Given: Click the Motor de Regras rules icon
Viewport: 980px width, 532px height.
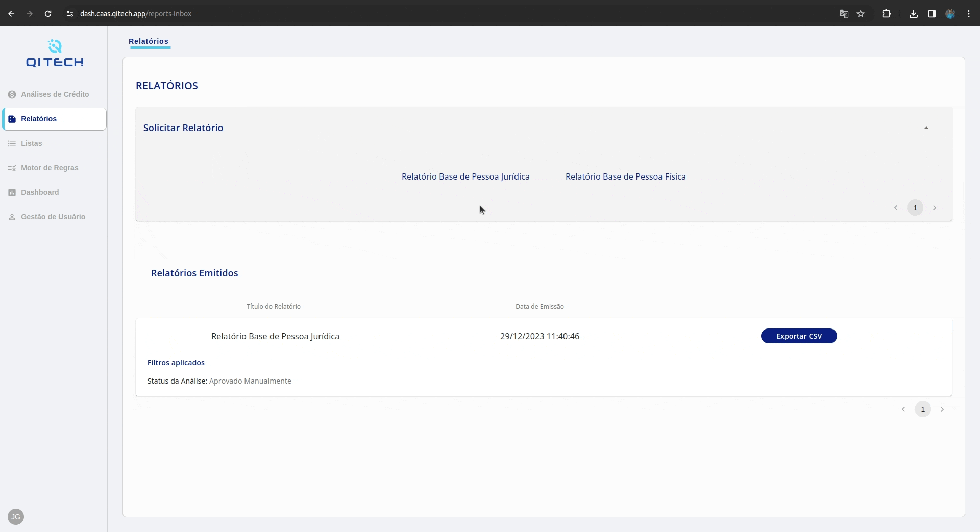Looking at the screenshot, I should [12, 168].
